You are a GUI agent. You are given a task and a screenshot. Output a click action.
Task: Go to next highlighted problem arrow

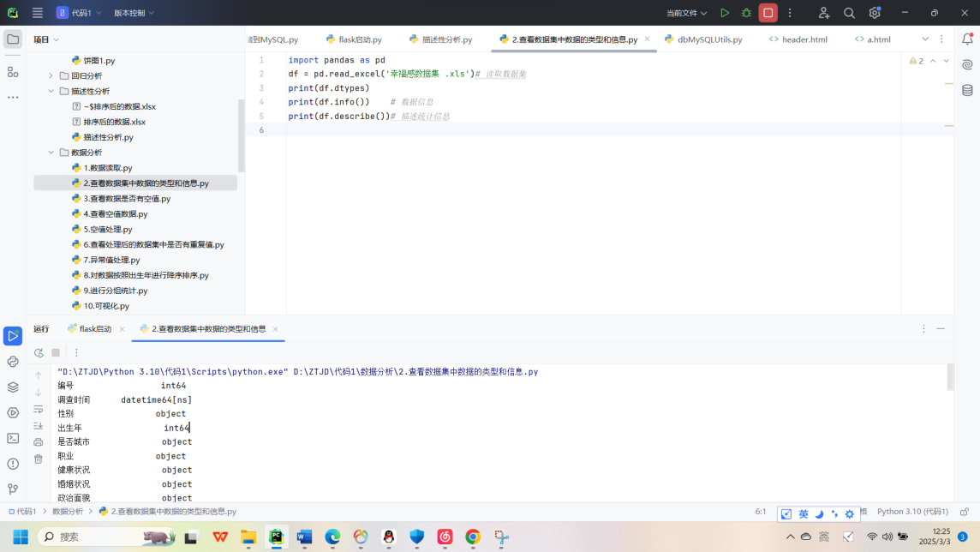point(947,61)
